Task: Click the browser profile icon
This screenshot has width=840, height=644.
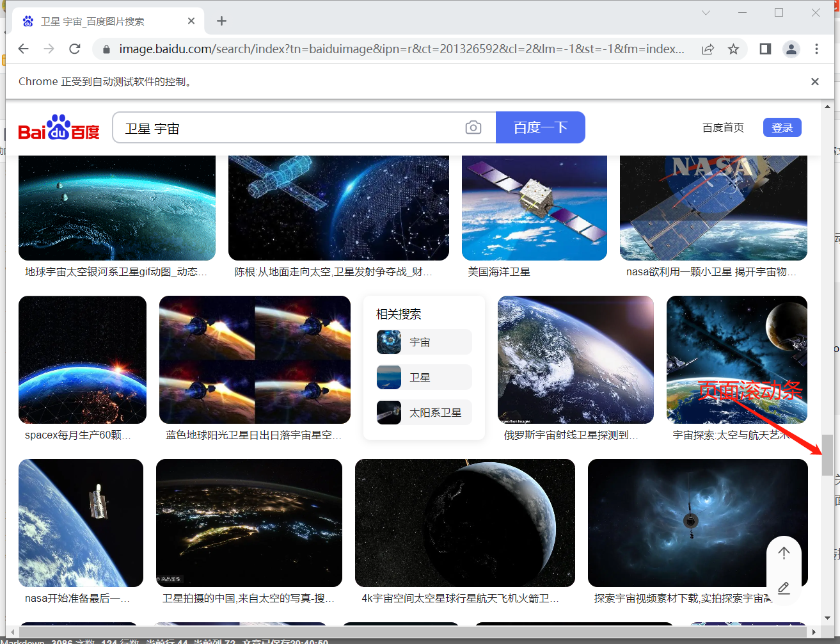Action: 791,49
